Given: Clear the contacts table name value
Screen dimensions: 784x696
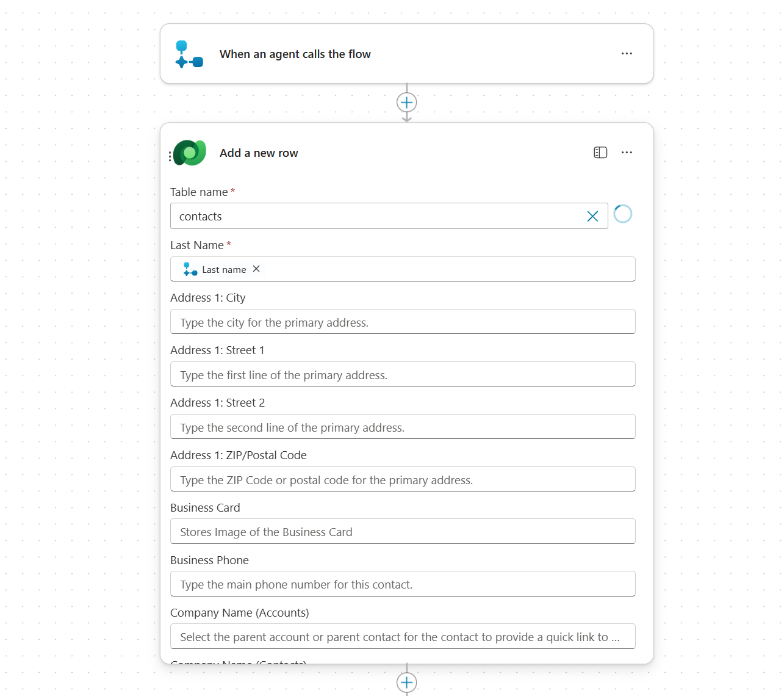Looking at the screenshot, I should 592,217.
